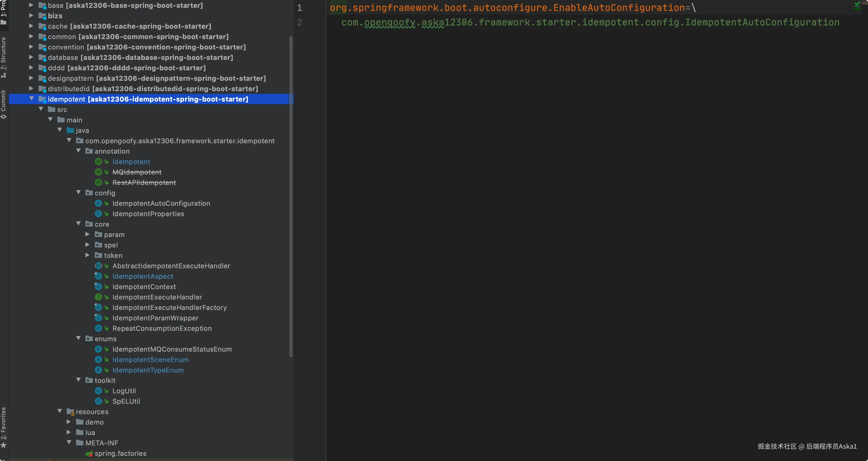868x461 pixels.
Task: Collapse the enums package
Action: tap(78, 338)
